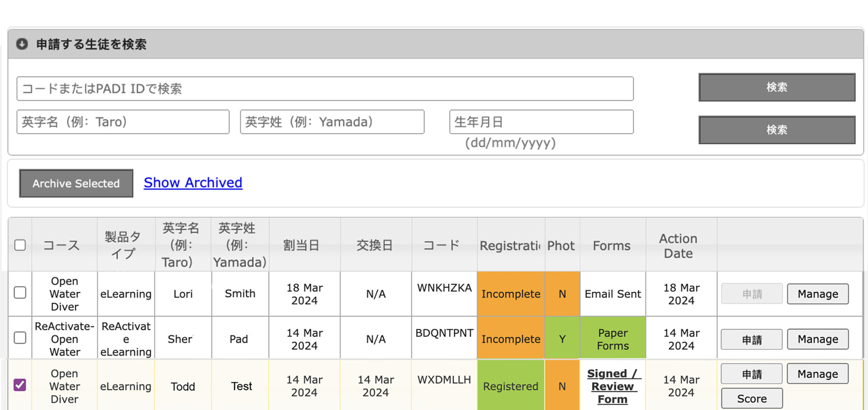
Task: Click 申請 button for Sher Pad
Action: (751, 339)
